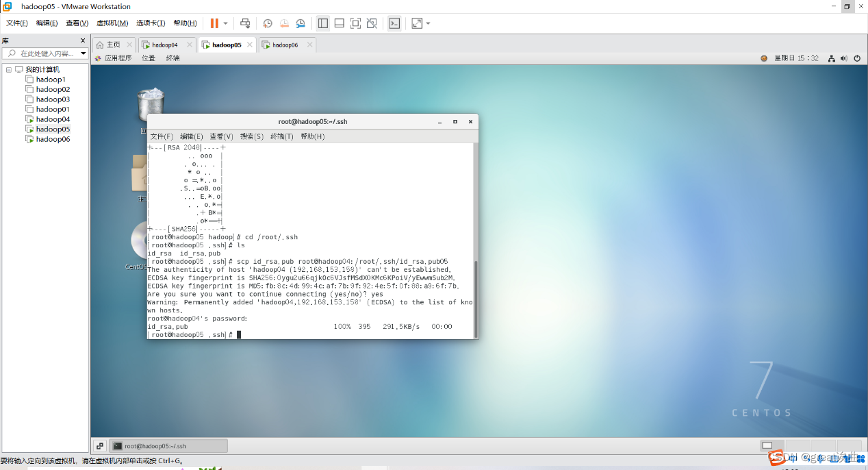
Task: Close the hadoop04 tab
Action: pyautogui.click(x=190, y=45)
